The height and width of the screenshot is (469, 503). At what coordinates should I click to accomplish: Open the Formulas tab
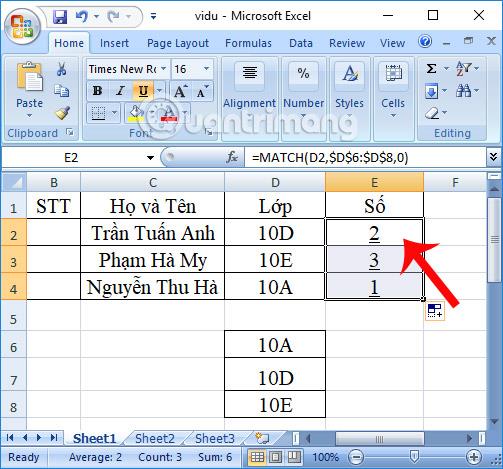click(248, 43)
